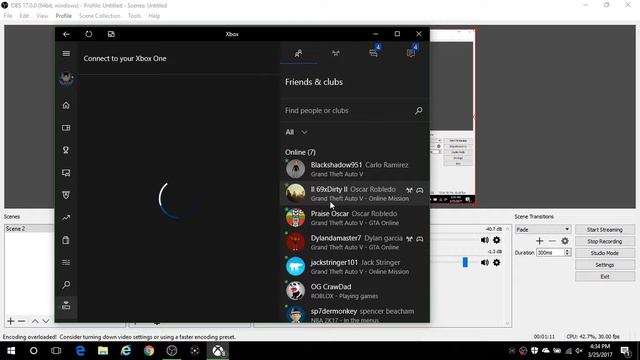Image resolution: width=640 pixels, height=360 pixels.
Task: Expand the All friends filter dropdown
Action: point(297,132)
